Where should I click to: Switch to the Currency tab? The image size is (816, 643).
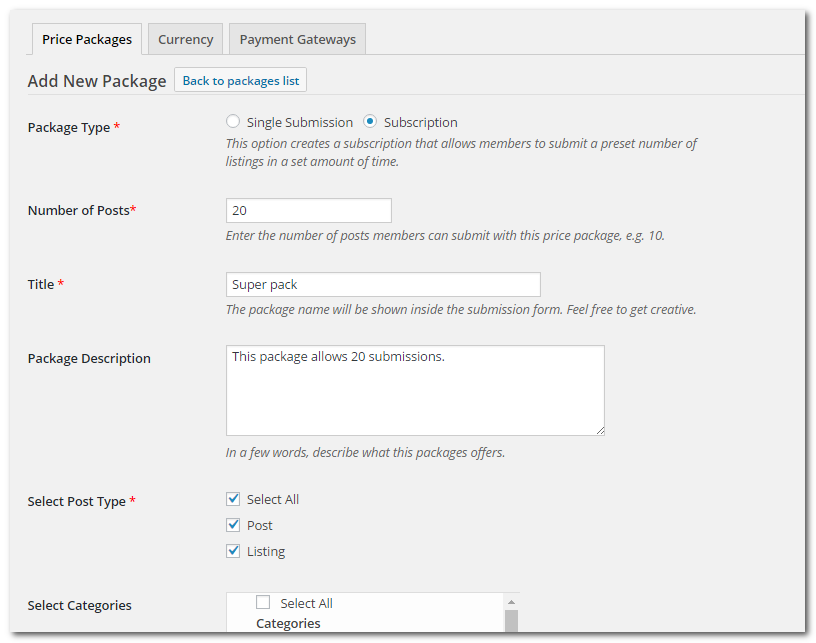(185, 39)
